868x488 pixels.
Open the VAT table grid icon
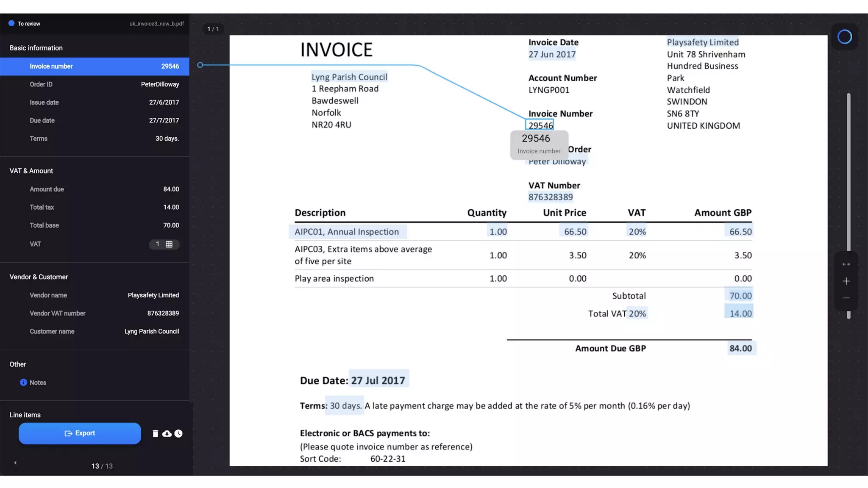[169, 244]
